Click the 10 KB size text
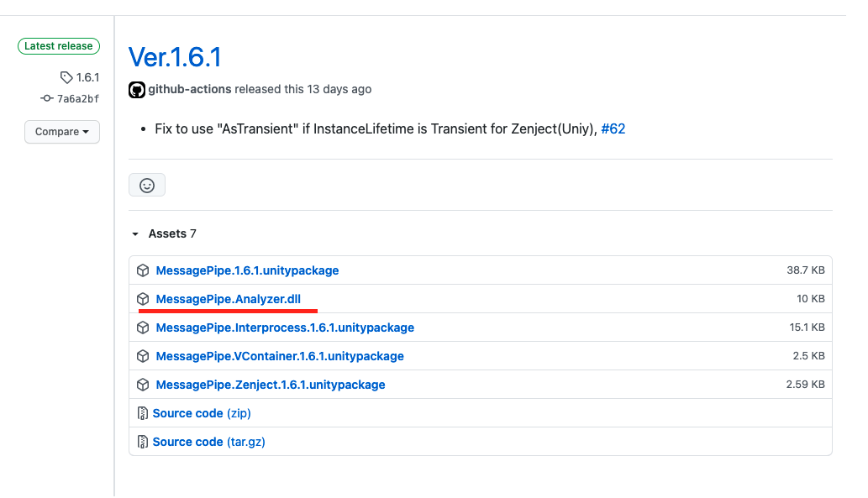 (x=810, y=299)
